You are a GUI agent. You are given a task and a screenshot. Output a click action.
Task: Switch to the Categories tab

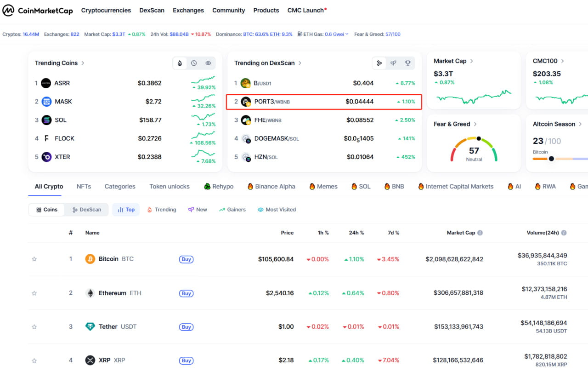(120, 186)
